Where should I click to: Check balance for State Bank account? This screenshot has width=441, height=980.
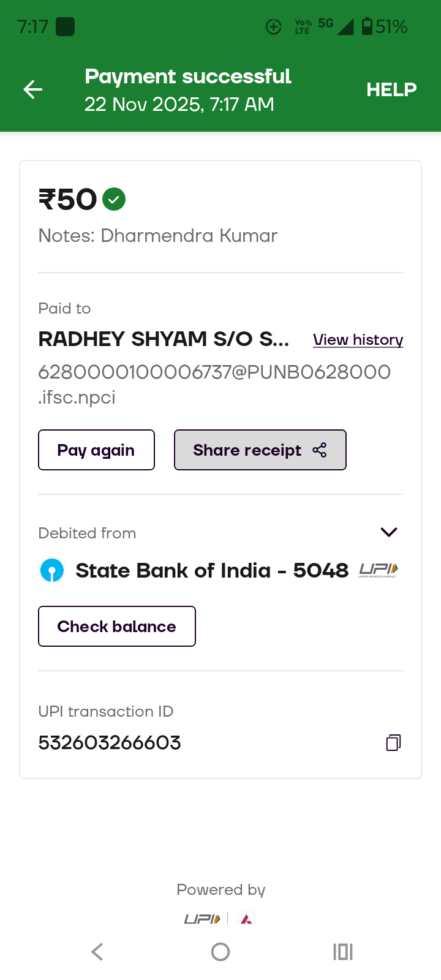pyautogui.click(x=117, y=627)
